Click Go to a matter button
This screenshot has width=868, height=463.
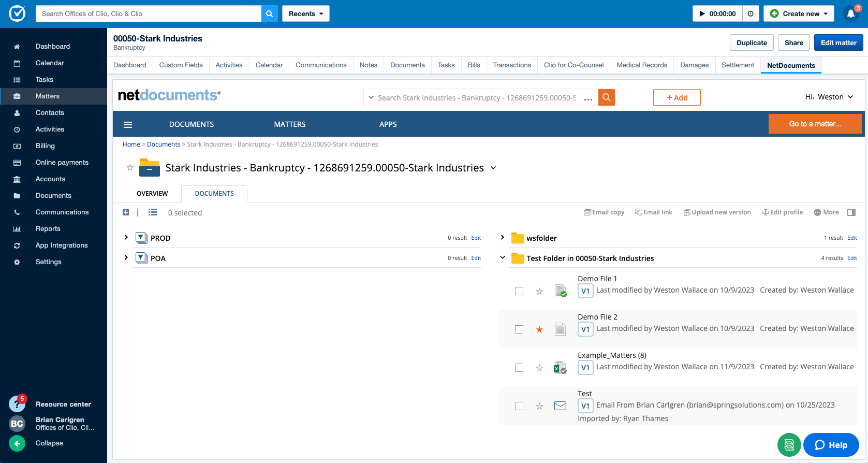coord(815,124)
